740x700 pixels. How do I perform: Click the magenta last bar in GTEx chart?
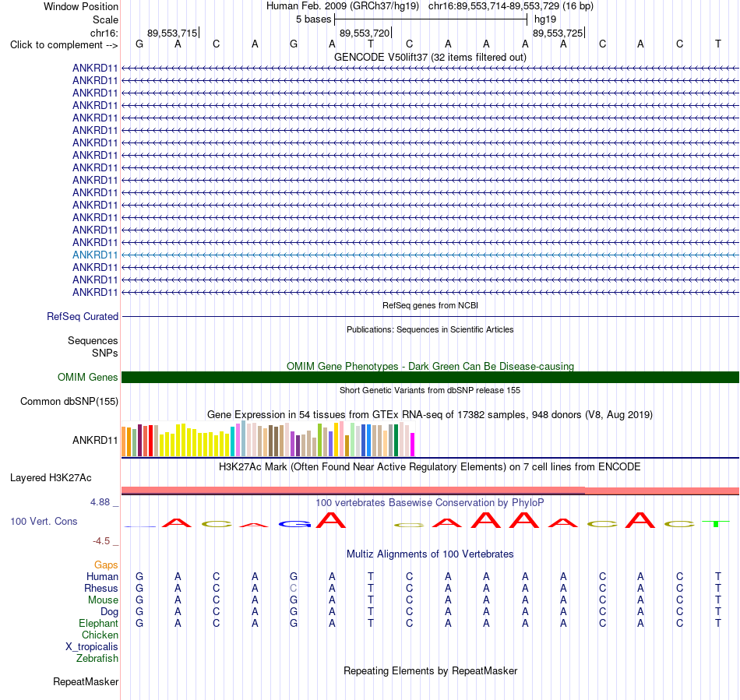click(x=412, y=445)
